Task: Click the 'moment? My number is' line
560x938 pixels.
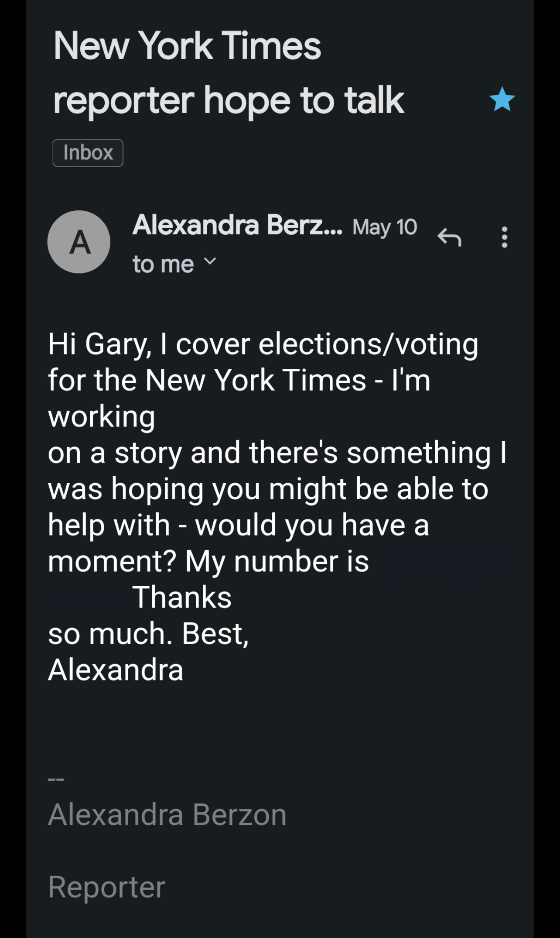Action: point(208,561)
